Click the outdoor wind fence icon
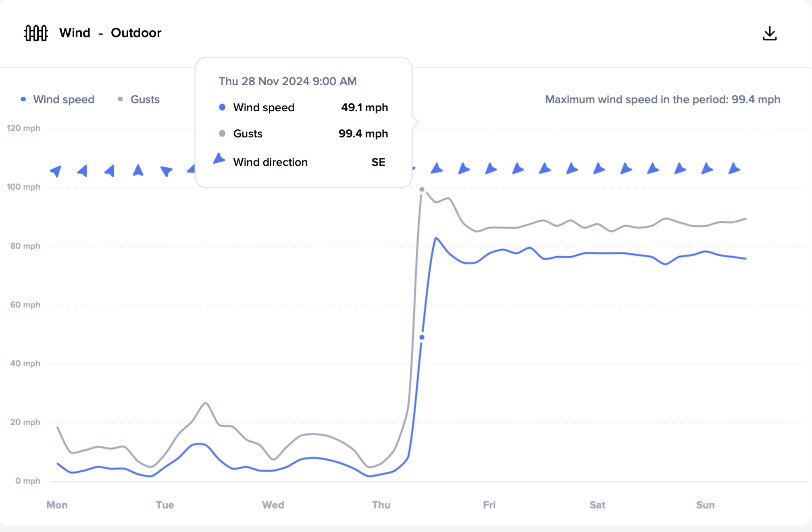Image resolution: width=812 pixels, height=532 pixels. [36, 33]
